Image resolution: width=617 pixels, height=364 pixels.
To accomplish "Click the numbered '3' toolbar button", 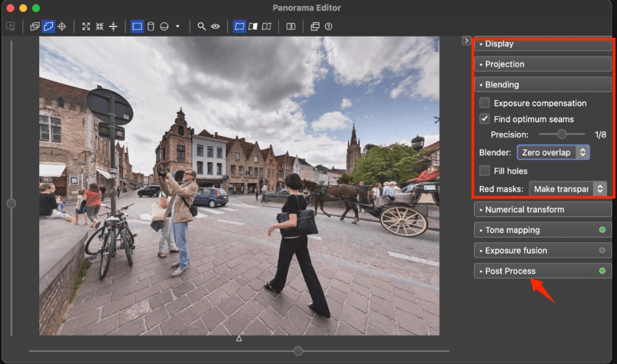I will (291, 27).
